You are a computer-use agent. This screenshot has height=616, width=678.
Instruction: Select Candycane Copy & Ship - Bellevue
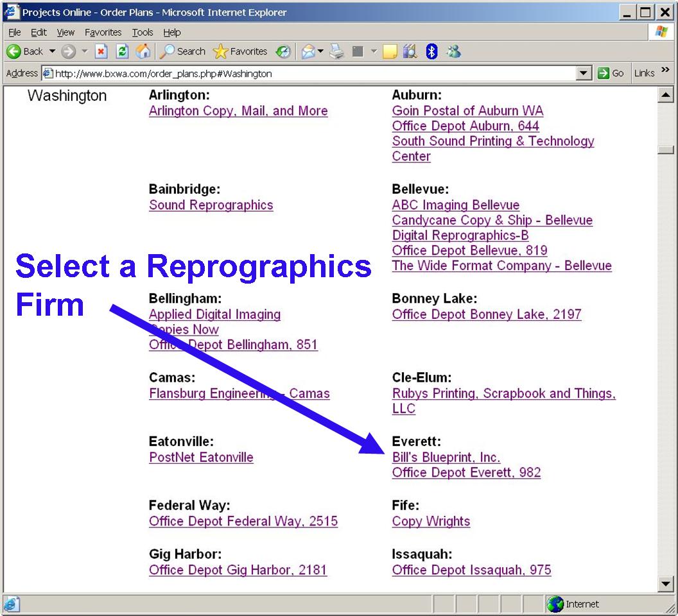492,220
